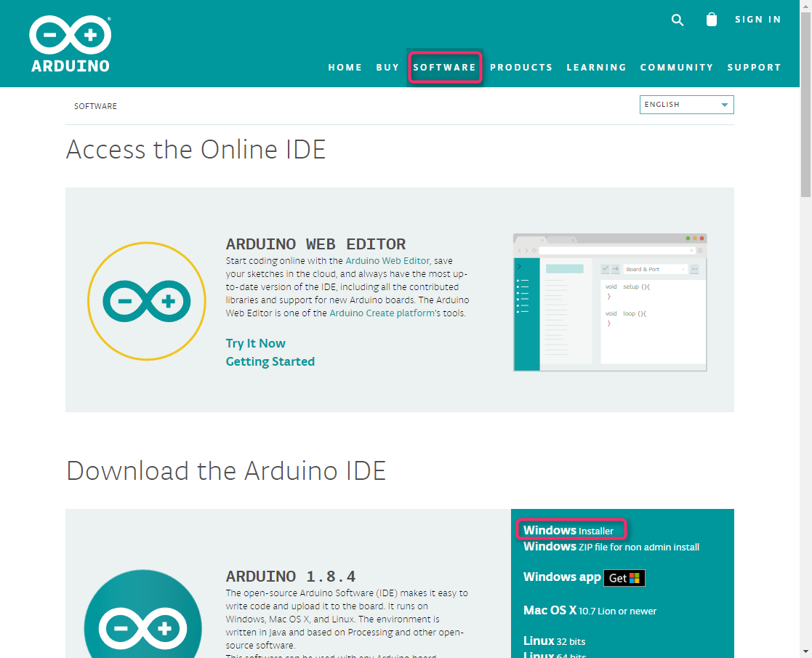Image resolution: width=812 pixels, height=658 pixels.
Task: Open the ENGLISH language dropdown
Action: (x=687, y=105)
